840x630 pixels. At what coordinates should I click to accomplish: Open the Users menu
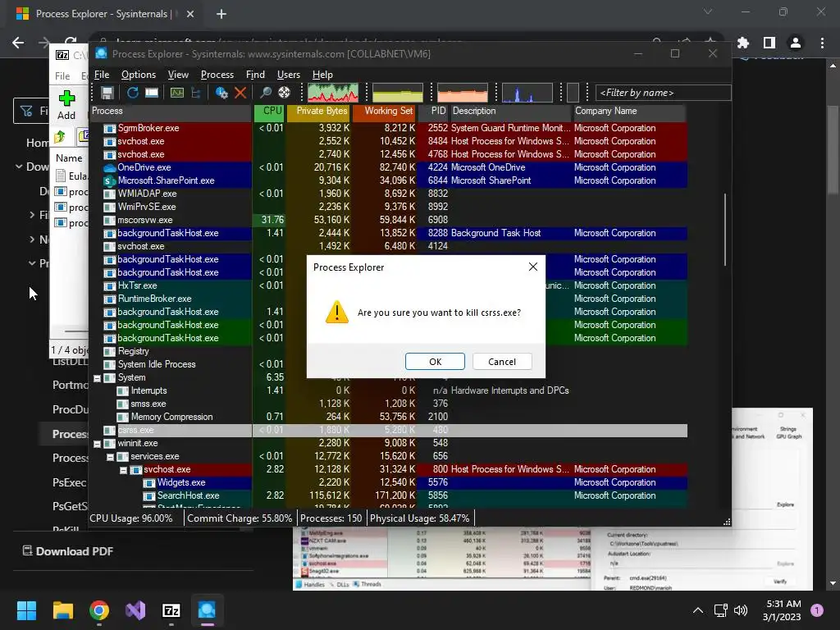288,75
